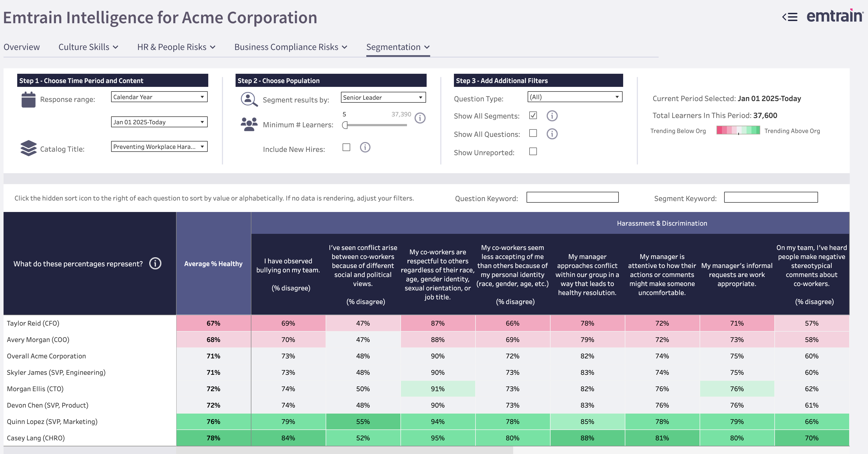Click info icon next to Minimum # Learners slider

point(420,118)
